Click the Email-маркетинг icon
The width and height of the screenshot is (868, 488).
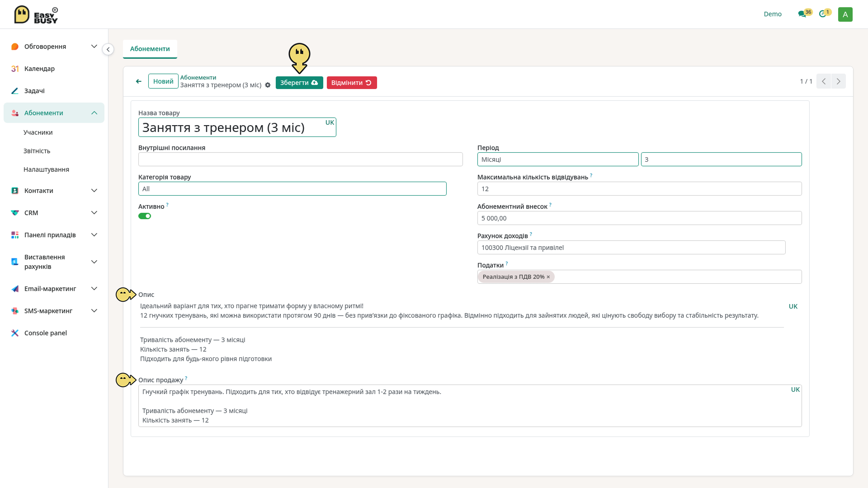tap(15, 289)
